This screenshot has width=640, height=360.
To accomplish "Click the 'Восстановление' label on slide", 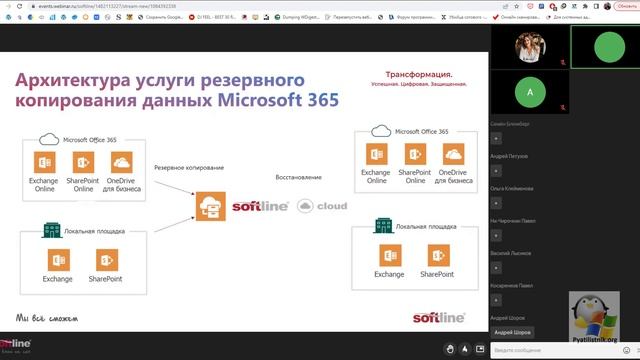I will pyautogui.click(x=298, y=177).
